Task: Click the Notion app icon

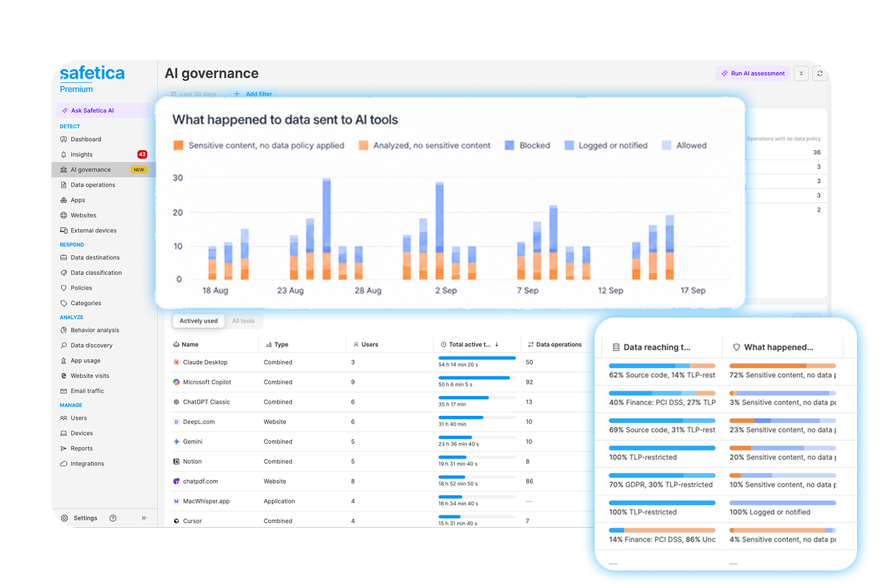Action: [176, 462]
